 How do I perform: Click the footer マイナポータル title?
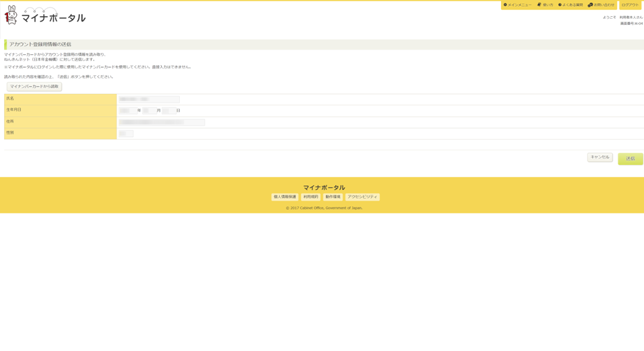[324, 187]
